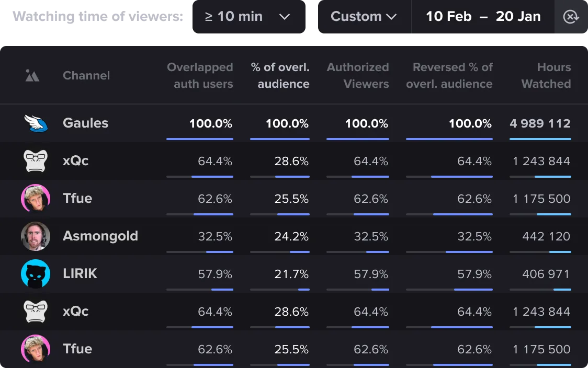Screen dimensions: 588x368
Task: Click the Tfue avatar directly above Asmongold
Action: (x=36, y=199)
